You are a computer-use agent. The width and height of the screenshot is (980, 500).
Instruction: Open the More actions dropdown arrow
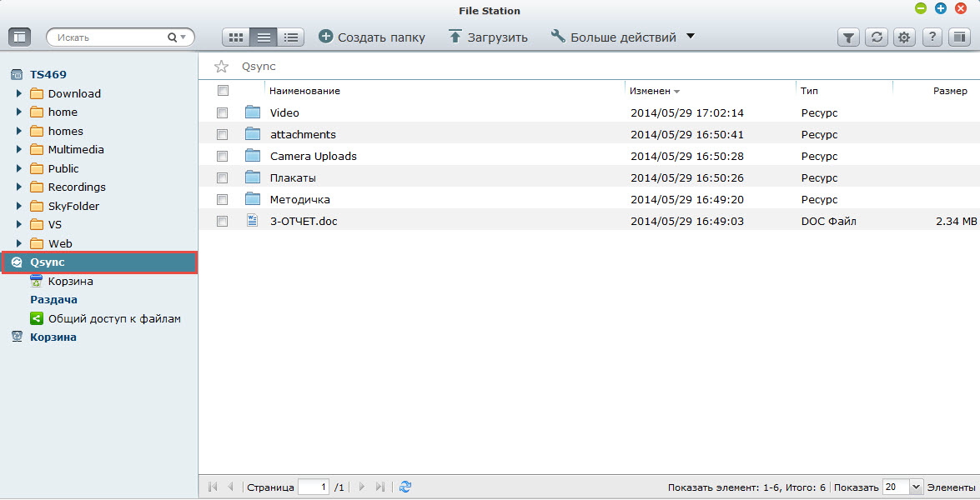click(x=691, y=36)
